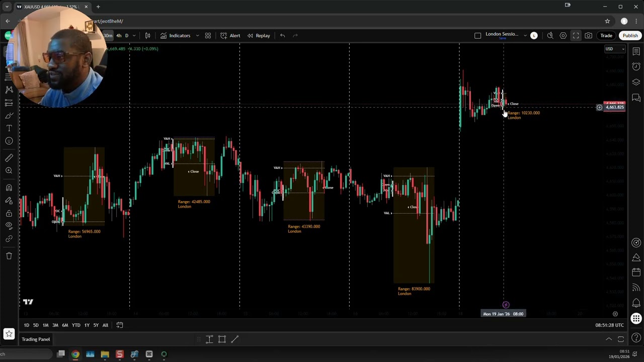The image size is (644, 362).
Task: Expand the timeframe interval dropdown
Action: click(134, 36)
